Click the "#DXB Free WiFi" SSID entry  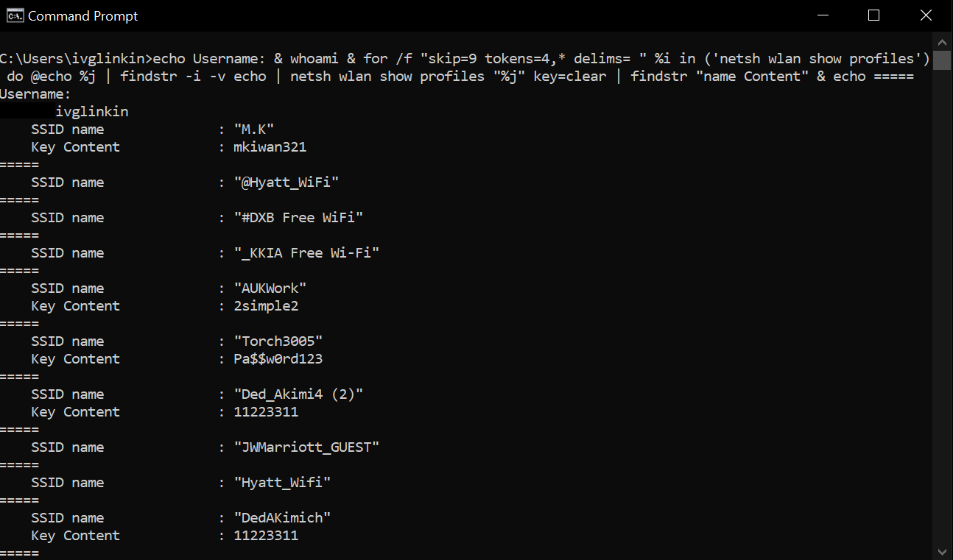tap(298, 218)
